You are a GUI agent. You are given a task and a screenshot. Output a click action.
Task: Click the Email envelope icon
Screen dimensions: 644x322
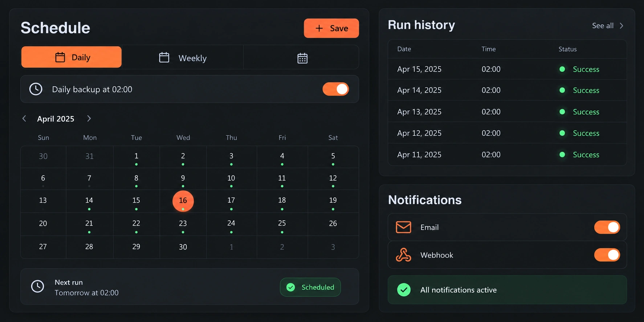(x=403, y=227)
